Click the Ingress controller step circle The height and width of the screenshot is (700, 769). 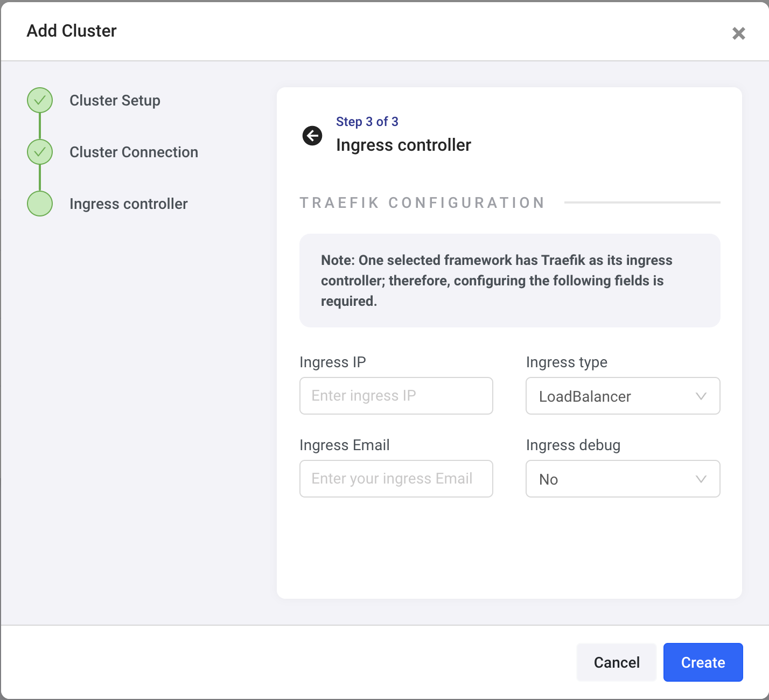pos(40,204)
